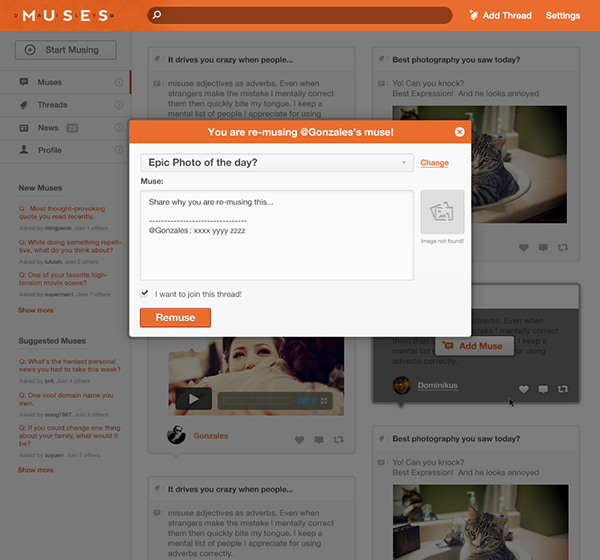This screenshot has width=600, height=560.
Task: Click into the Muse text area
Action: 277,235
